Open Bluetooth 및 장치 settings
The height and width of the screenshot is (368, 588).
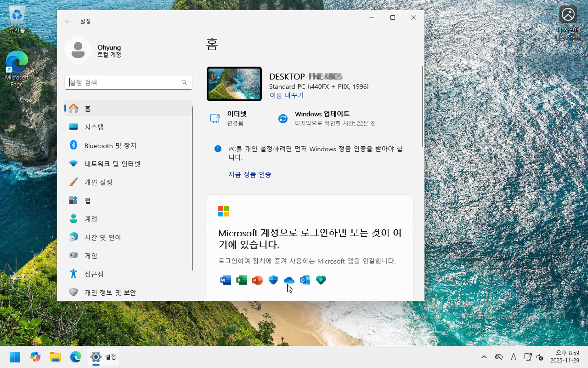click(110, 145)
